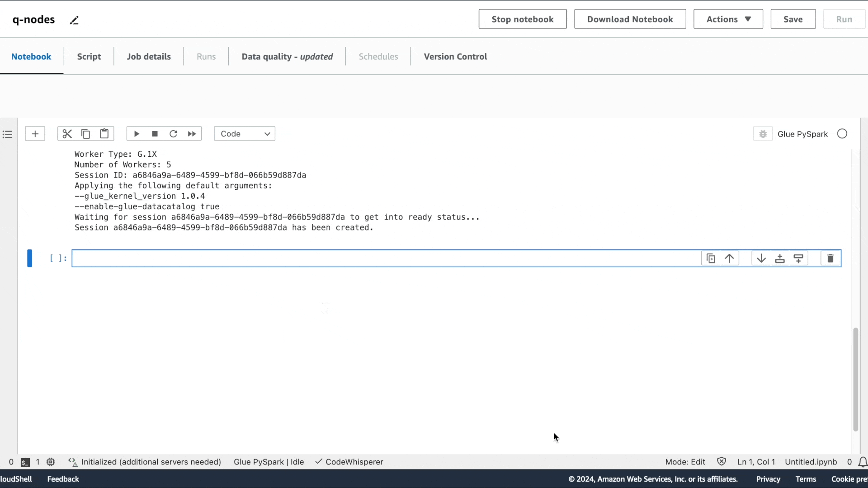Cut the selected cell with scissors icon
The height and width of the screenshot is (488, 868).
(x=67, y=134)
